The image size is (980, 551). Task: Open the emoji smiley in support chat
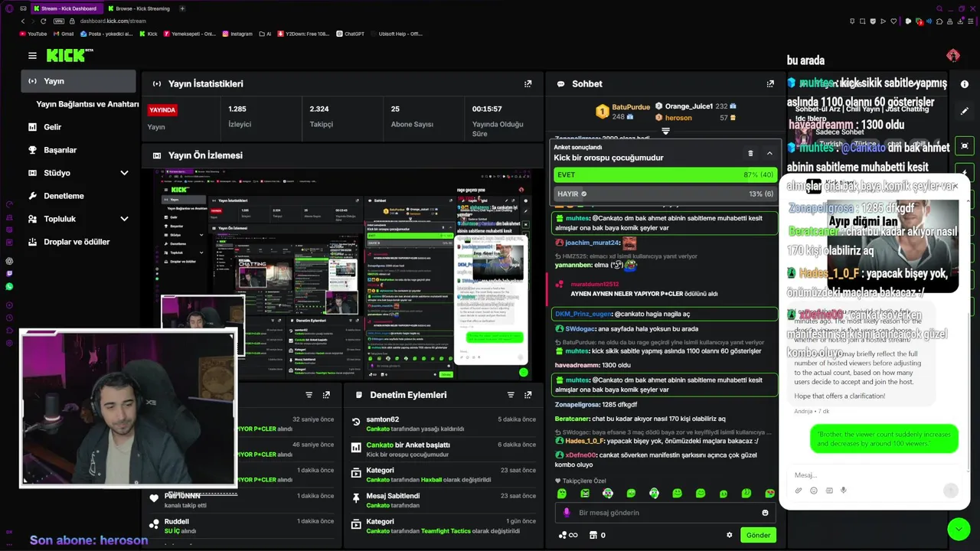[813, 491]
